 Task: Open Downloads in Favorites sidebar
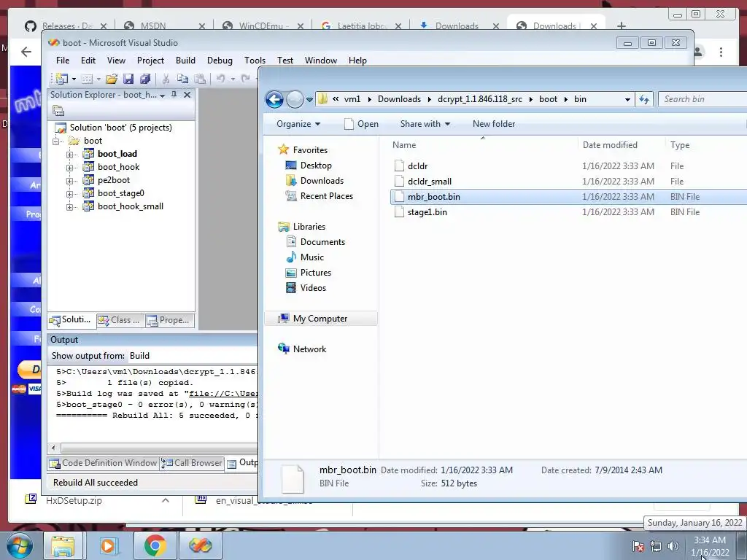(322, 181)
